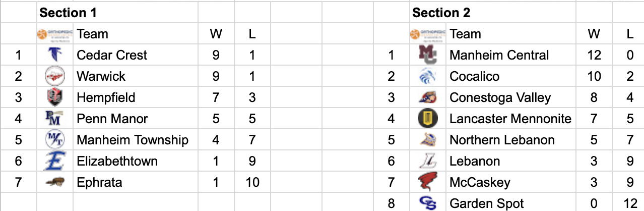
Task: Click the Hempfield team logo icon
Action: 54,97
